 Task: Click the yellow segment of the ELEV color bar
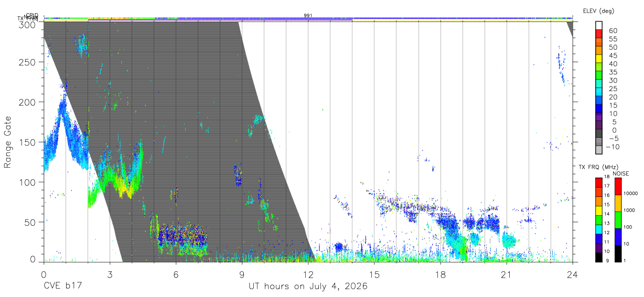pyautogui.click(x=598, y=60)
